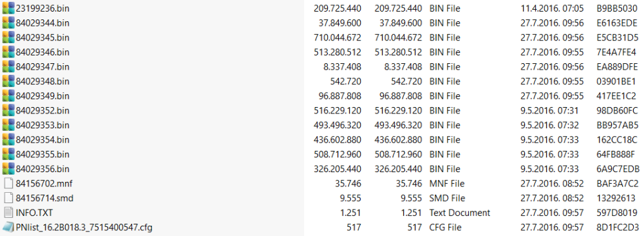Select the file named 84029345.bin

coord(43,37)
